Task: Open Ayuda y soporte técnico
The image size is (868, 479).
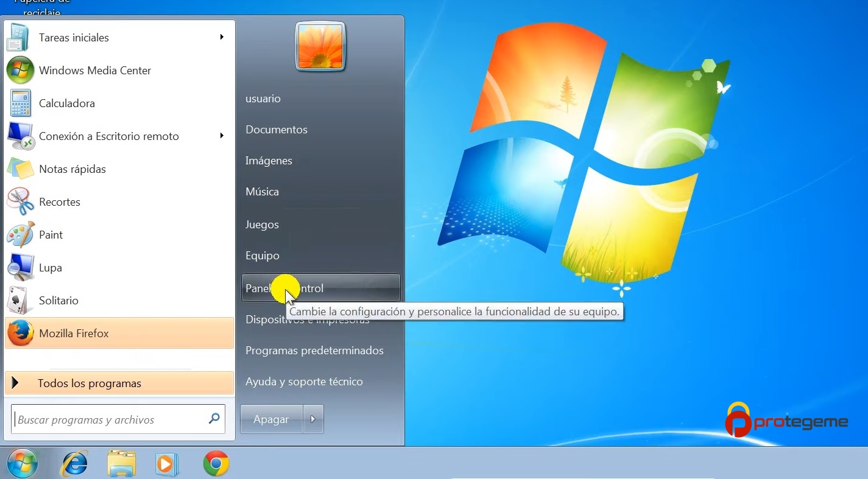Action: pyautogui.click(x=304, y=382)
